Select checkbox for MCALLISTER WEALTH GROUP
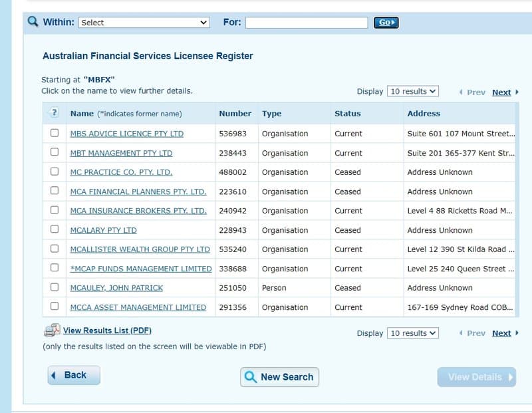This screenshot has height=413, width=532. [x=55, y=249]
